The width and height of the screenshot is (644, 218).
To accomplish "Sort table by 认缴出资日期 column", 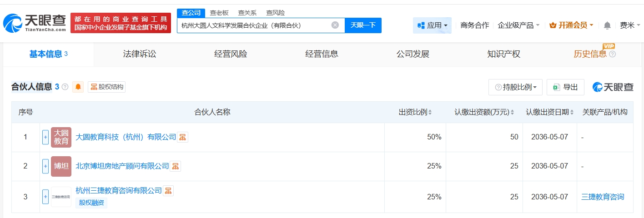I will pos(572,112).
